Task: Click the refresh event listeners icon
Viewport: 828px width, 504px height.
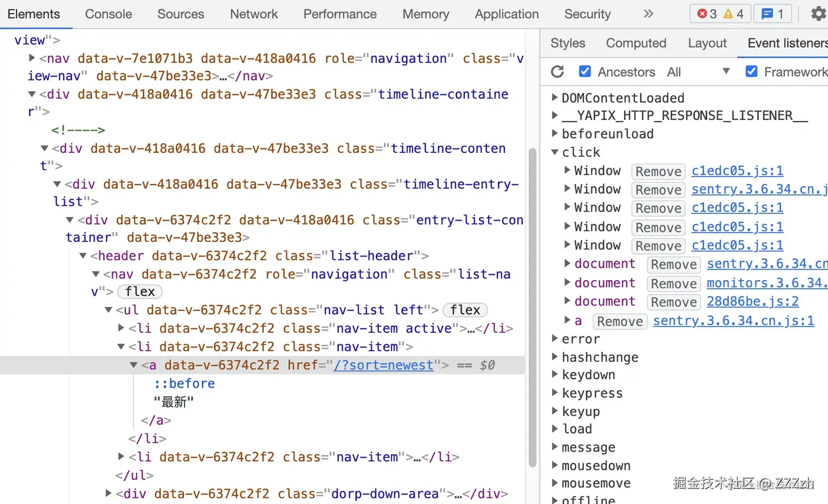Action: coord(557,72)
